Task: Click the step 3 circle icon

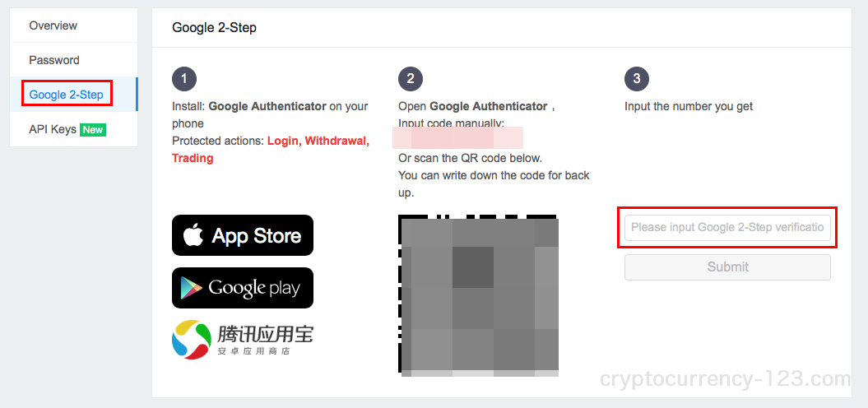Action: (x=637, y=79)
